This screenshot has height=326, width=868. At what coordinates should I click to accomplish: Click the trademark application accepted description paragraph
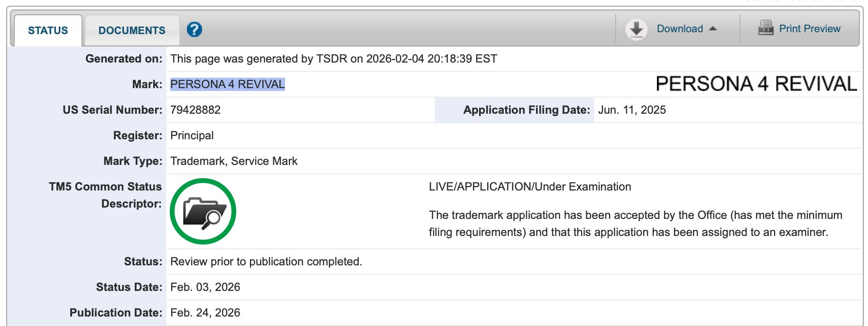636,224
